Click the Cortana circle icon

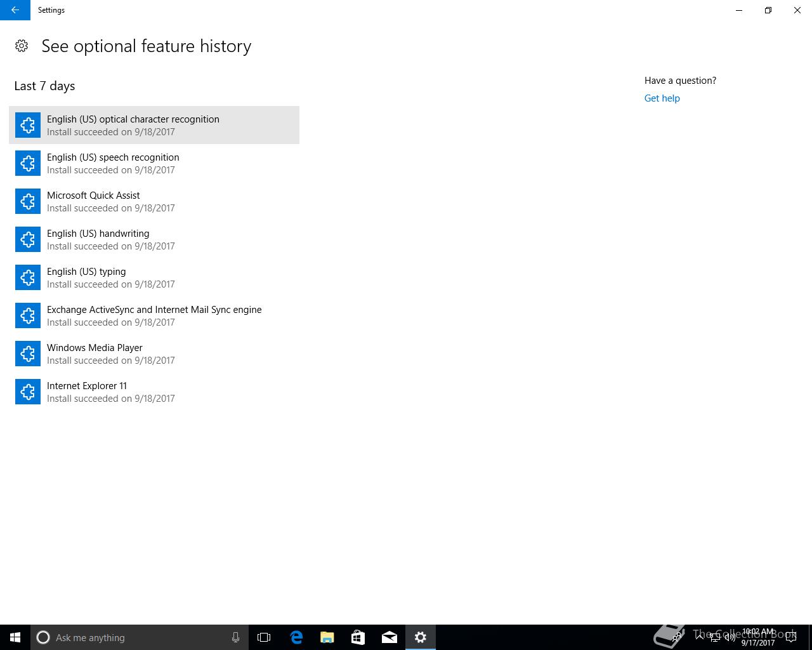pos(43,637)
